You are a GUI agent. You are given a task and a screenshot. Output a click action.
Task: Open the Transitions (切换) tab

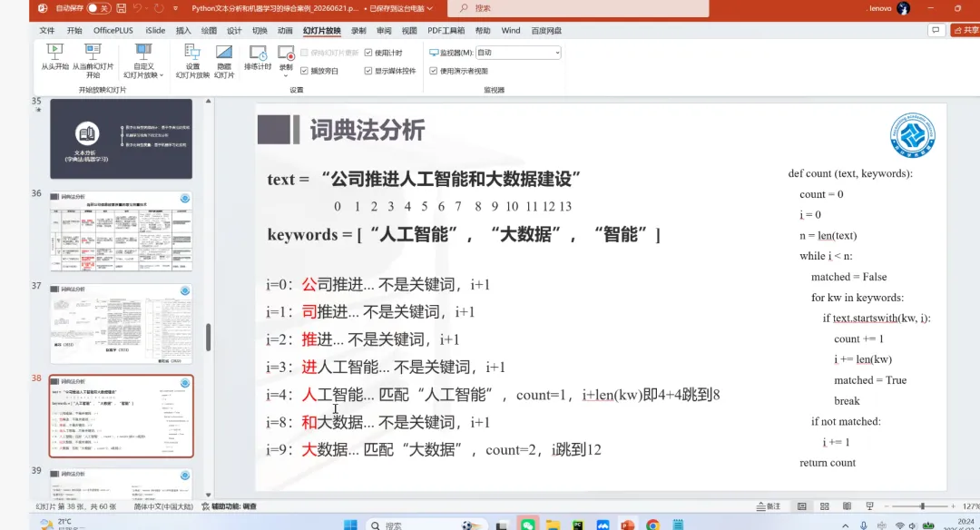(260, 30)
